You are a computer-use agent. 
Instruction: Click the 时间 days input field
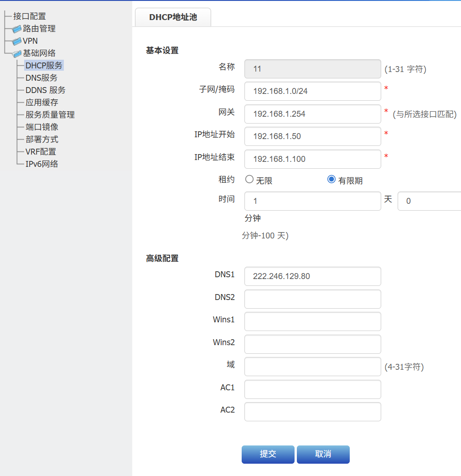coord(312,201)
